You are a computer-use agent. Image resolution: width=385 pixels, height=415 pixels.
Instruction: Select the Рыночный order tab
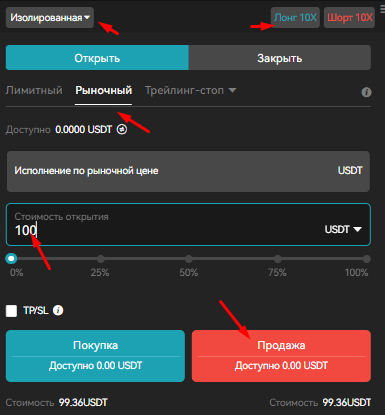point(103,90)
